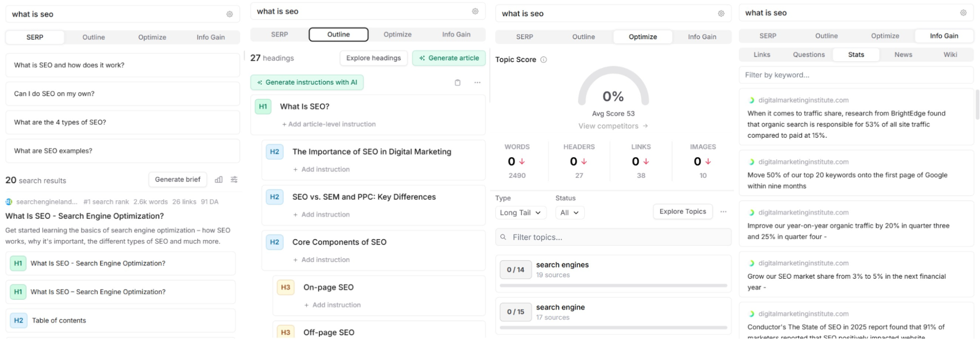
Task: Select the '0 / 15' count for search engine
Action: click(x=516, y=312)
